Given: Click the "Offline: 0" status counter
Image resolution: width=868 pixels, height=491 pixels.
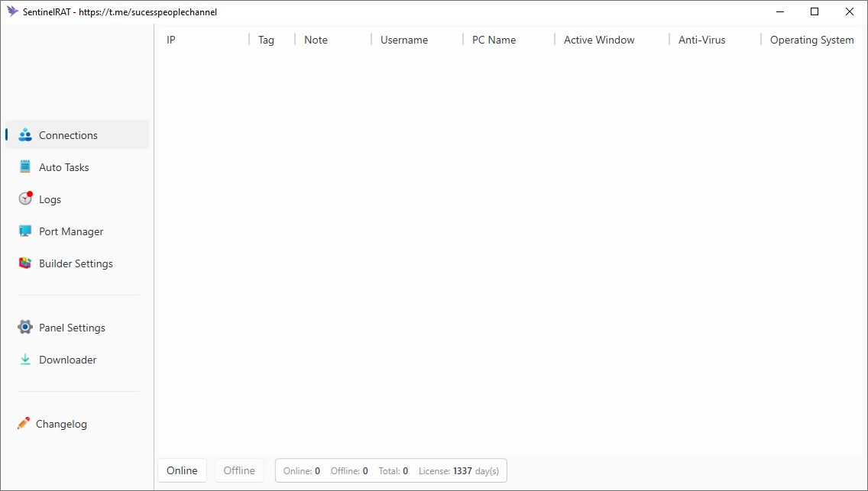Looking at the screenshot, I should (x=349, y=471).
